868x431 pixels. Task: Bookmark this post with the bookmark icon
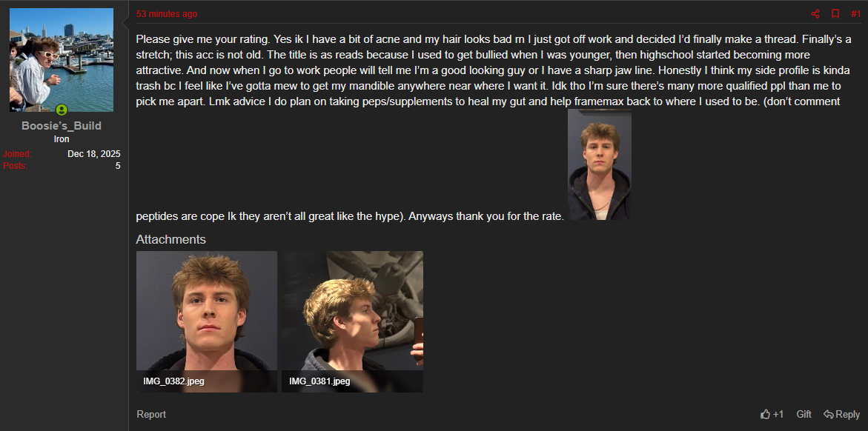(835, 14)
